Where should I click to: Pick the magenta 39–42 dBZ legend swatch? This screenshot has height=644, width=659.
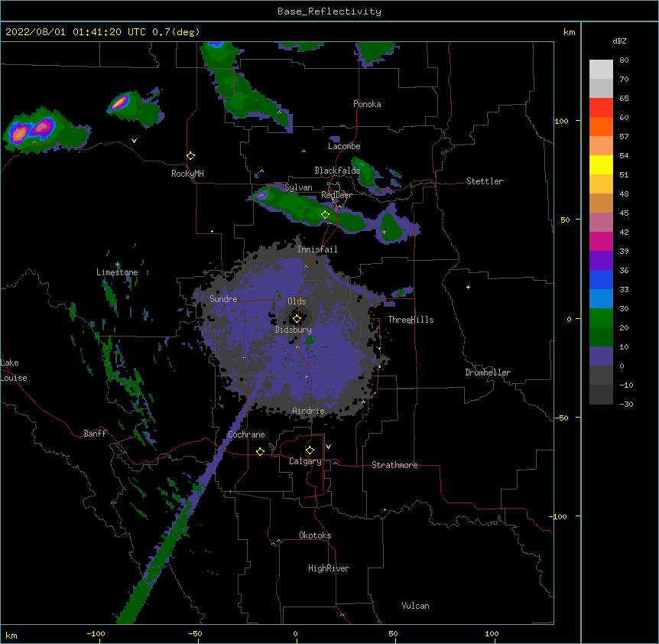(601, 241)
